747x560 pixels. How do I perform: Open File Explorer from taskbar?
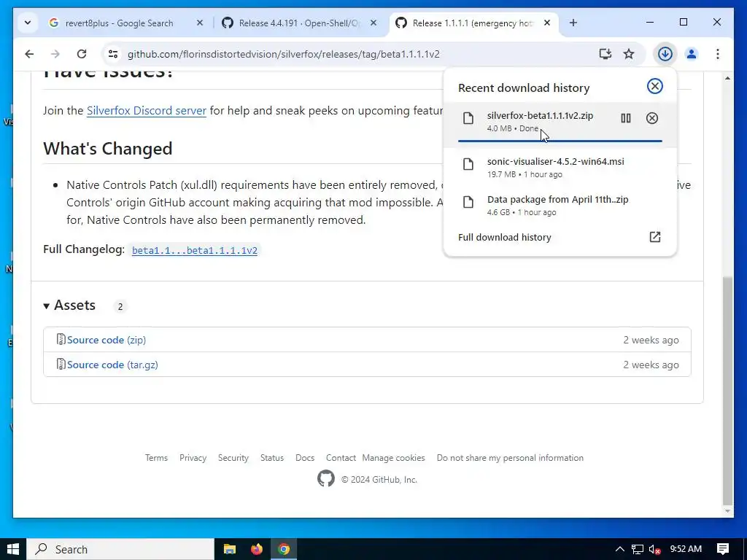pos(230,549)
